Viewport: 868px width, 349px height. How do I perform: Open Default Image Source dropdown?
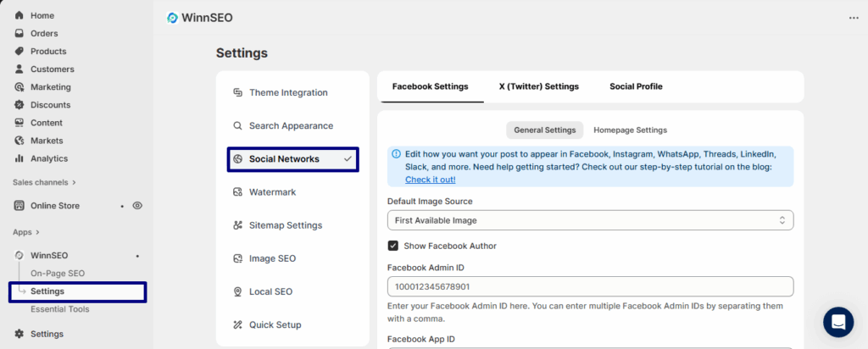[590, 220]
